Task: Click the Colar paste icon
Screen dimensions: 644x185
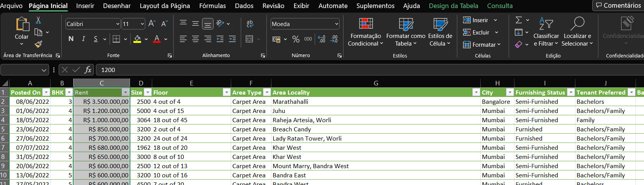Action: tap(22, 24)
